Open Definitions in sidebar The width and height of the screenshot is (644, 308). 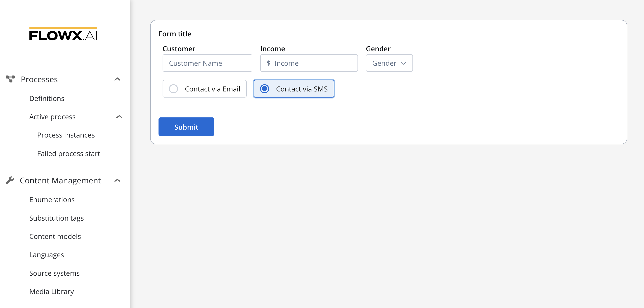(x=47, y=98)
